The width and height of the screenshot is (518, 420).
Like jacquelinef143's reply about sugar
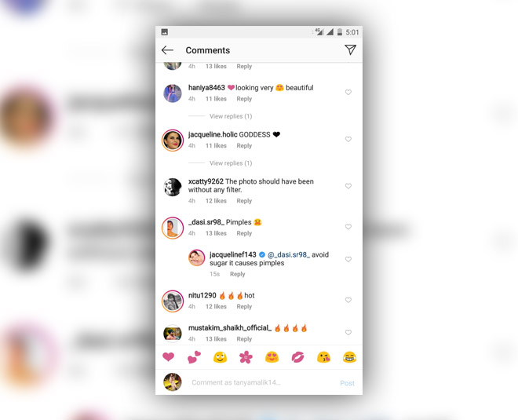tap(348, 259)
